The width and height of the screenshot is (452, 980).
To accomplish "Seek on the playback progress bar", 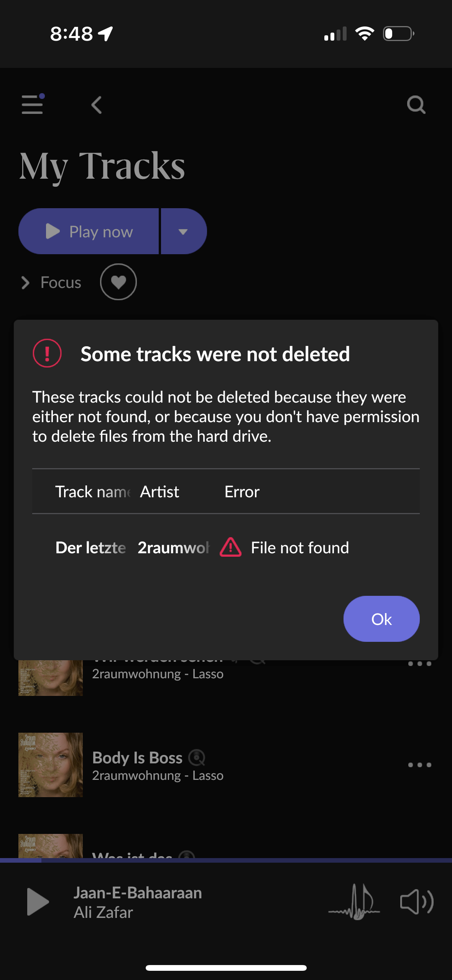I will (x=226, y=860).
